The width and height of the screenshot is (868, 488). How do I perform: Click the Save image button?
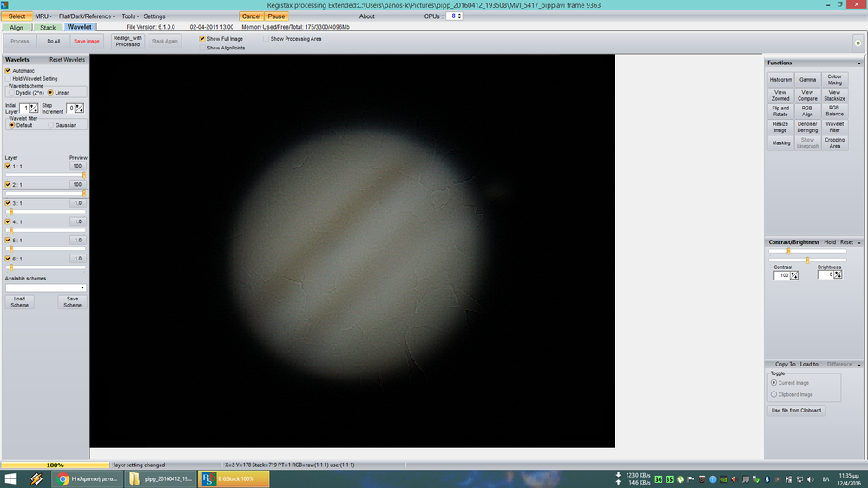[85, 41]
